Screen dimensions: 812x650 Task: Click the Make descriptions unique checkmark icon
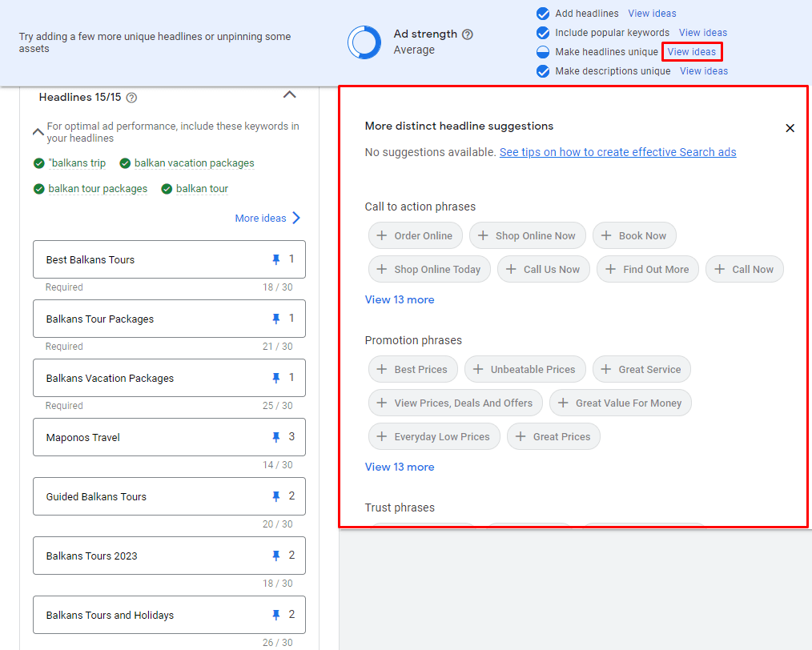point(543,71)
